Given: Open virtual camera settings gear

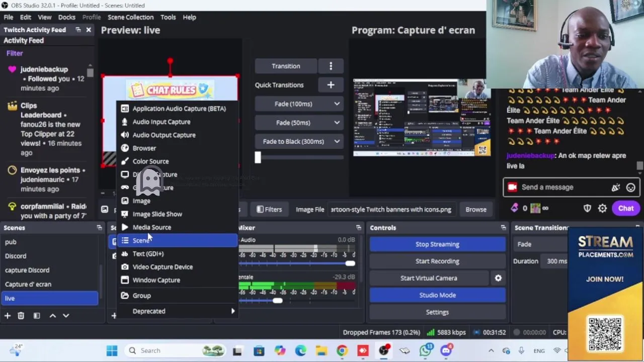Looking at the screenshot, I should point(498,278).
